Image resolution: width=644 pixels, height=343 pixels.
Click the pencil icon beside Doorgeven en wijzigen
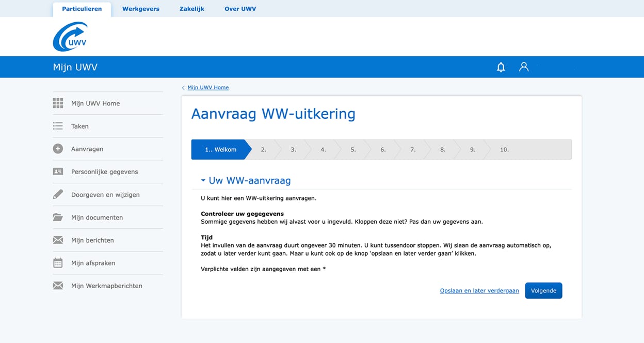58,195
